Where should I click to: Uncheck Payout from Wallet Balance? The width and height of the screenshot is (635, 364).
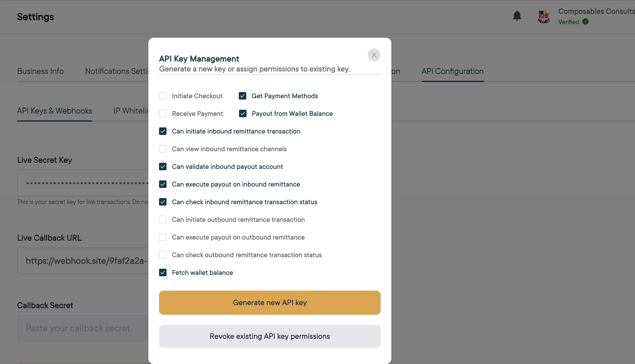(x=243, y=113)
